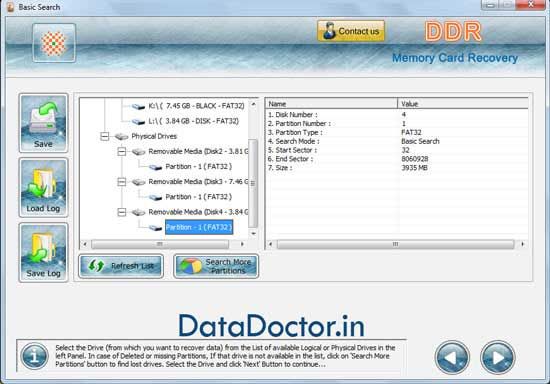The width and height of the screenshot is (550, 384).
Task: Click the checkered logo icon in header
Action: (54, 43)
